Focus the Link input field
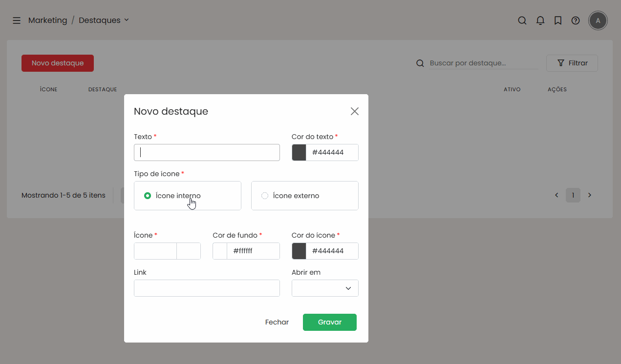The image size is (621, 364). 207,288
